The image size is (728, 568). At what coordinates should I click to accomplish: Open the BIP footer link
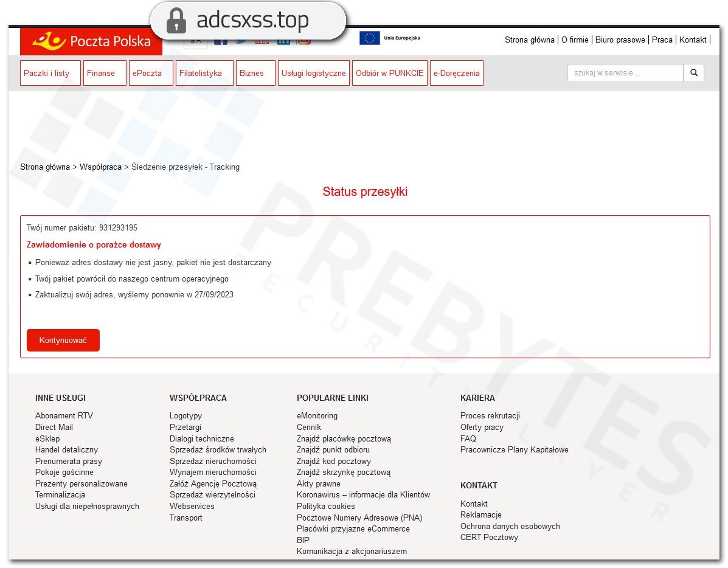pos(303,541)
